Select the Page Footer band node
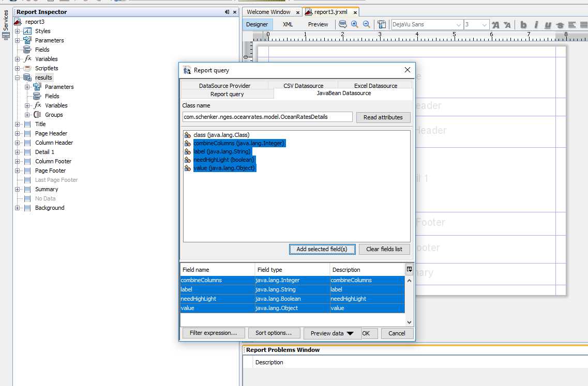Screen dimensions: 588x386 pyautogui.click(x=50, y=171)
